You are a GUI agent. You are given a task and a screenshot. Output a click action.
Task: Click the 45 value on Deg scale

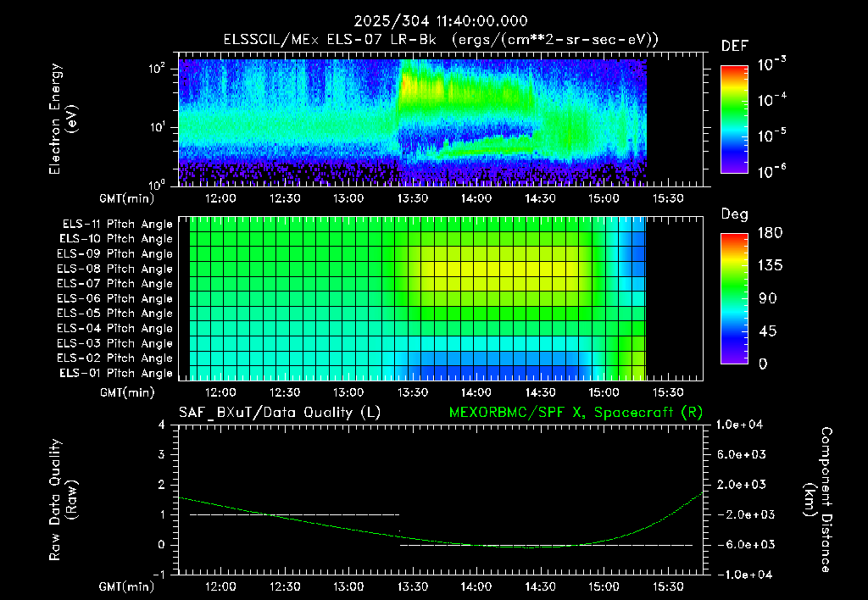pyautogui.click(x=766, y=331)
